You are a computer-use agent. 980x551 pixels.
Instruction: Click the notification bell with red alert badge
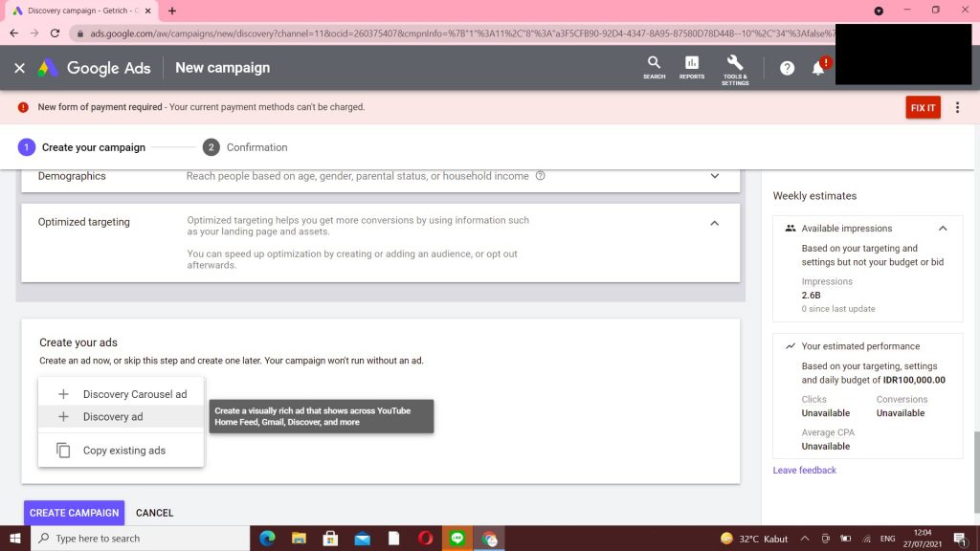[818, 68]
